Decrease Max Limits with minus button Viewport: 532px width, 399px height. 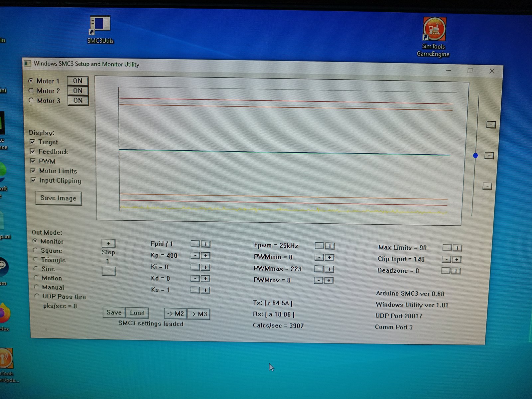point(447,248)
